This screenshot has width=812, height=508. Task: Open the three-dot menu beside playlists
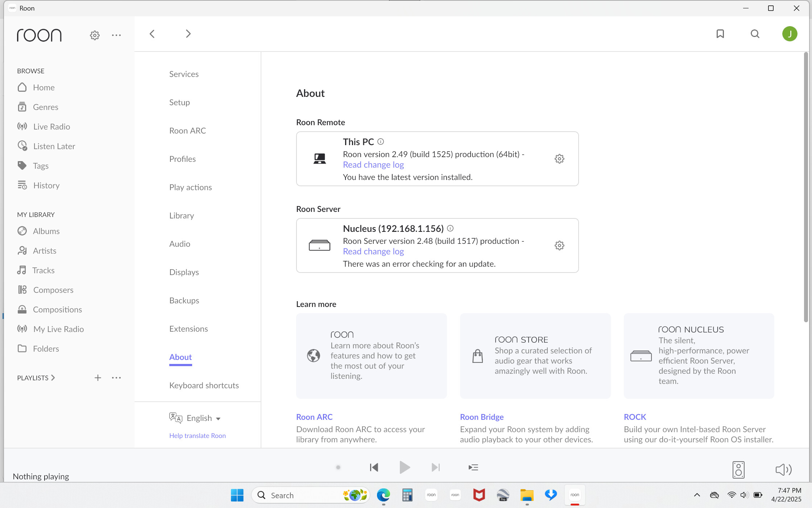(116, 378)
